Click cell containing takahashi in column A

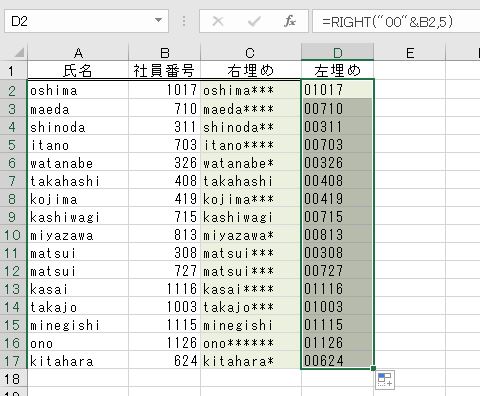tap(78, 180)
